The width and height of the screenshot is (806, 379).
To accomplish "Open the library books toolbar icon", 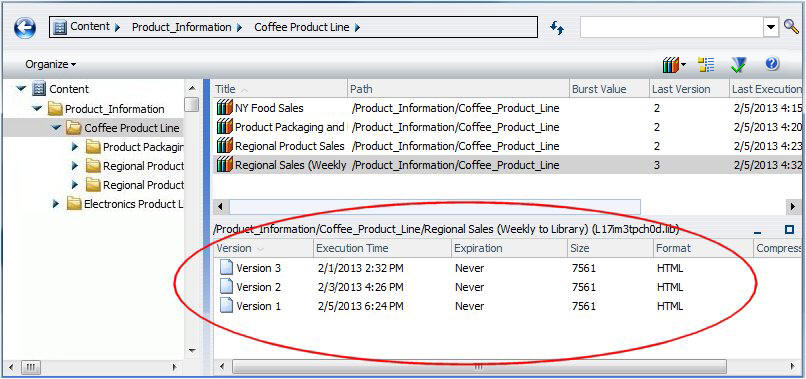I will (x=674, y=64).
